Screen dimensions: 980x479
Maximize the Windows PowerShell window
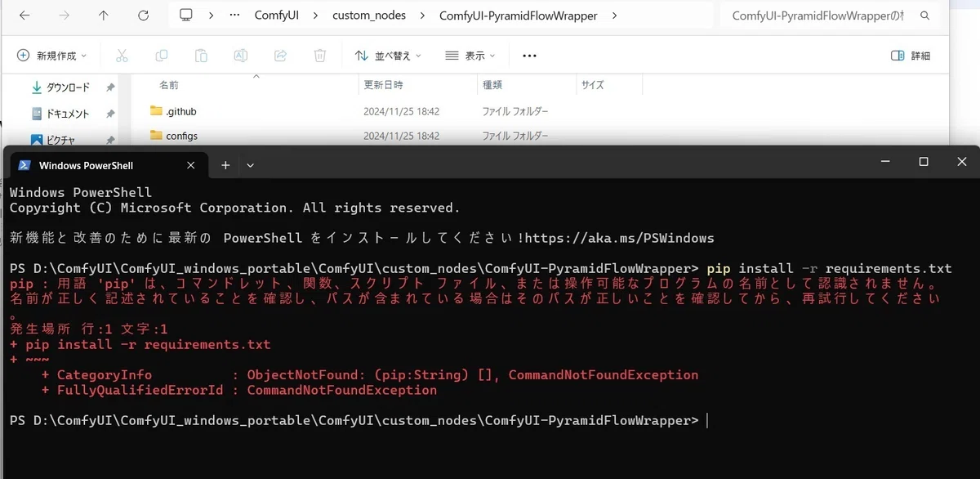(x=924, y=162)
